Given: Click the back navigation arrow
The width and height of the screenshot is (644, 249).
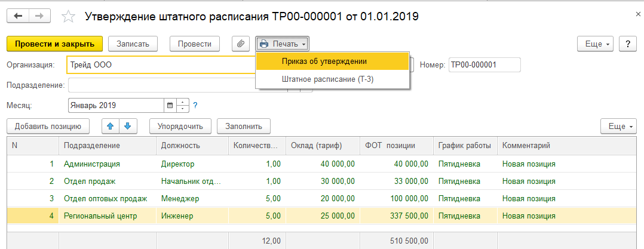Looking at the screenshot, I should point(19,17).
